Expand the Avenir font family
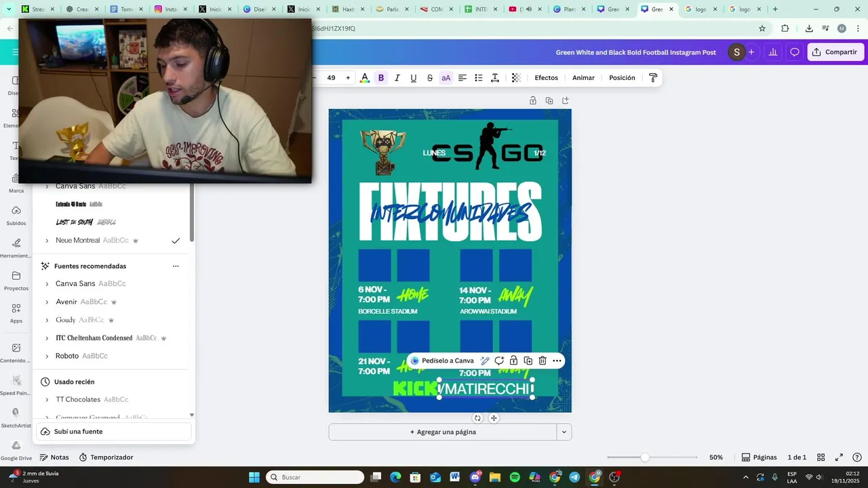This screenshot has height=488, width=868. (47, 302)
